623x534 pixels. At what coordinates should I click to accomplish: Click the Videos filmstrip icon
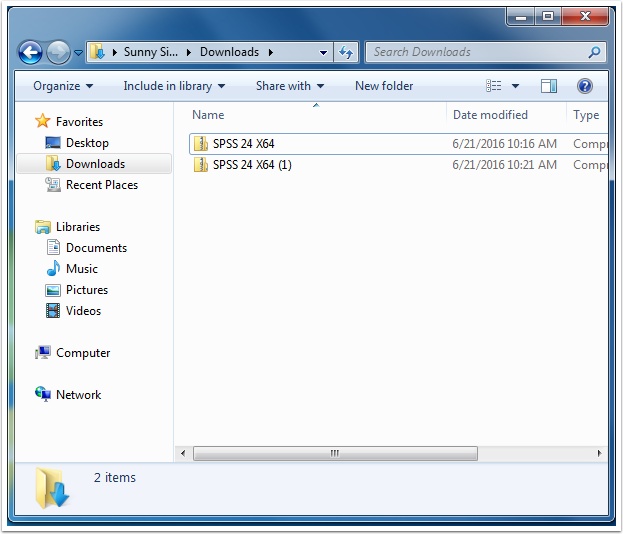(x=53, y=311)
